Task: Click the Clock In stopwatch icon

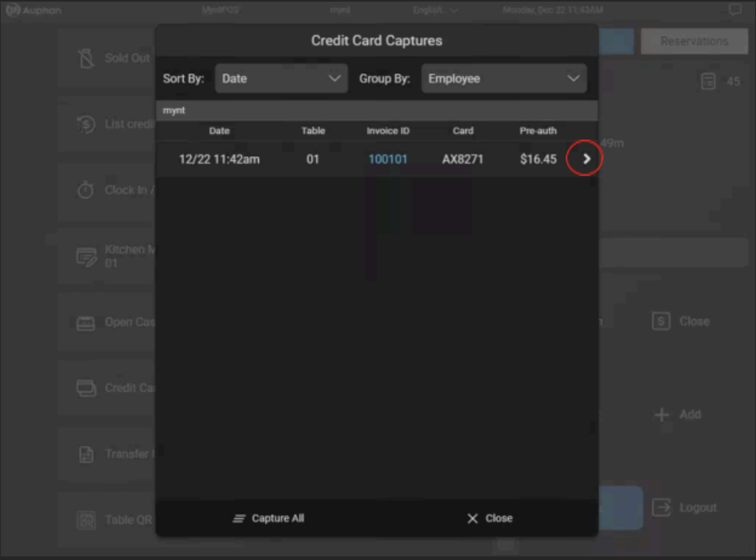Action: tap(85, 190)
